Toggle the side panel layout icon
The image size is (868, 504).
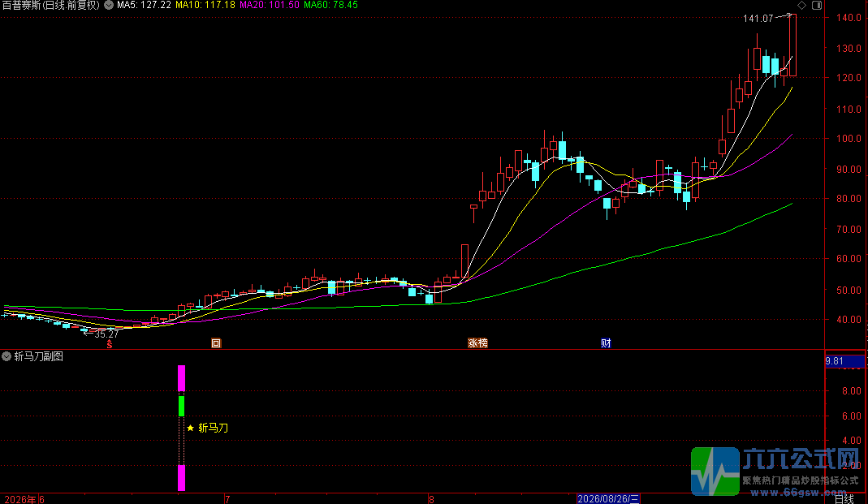[x=817, y=5]
